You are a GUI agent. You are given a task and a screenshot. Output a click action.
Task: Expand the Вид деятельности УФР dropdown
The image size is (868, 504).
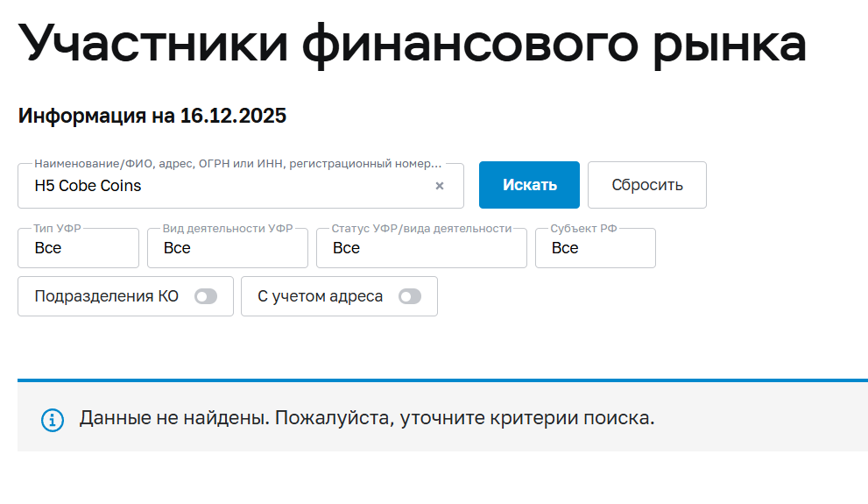click(x=229, y=248)
